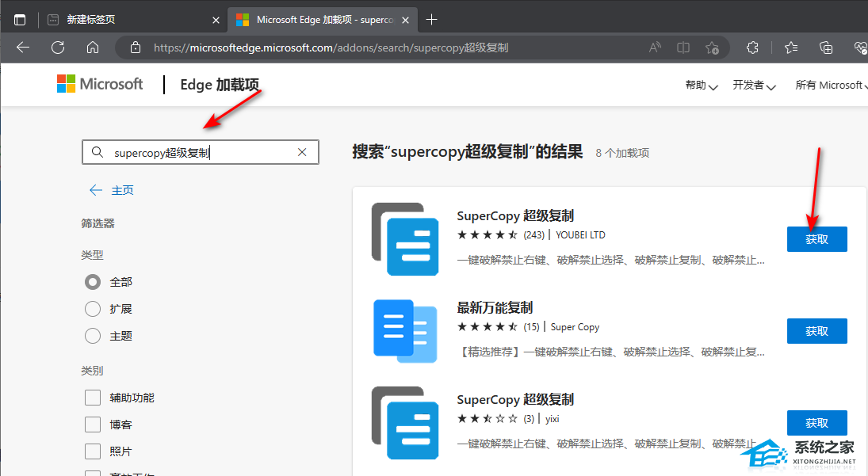
Task: Click the address bar URL
Action: pyautogui.click(x=331, y=48)
